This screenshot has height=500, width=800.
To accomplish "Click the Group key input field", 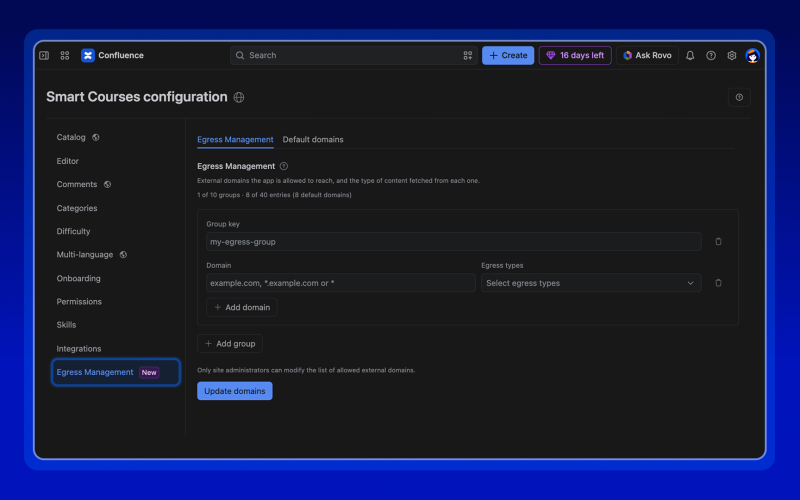I will (x=454, y=241).
